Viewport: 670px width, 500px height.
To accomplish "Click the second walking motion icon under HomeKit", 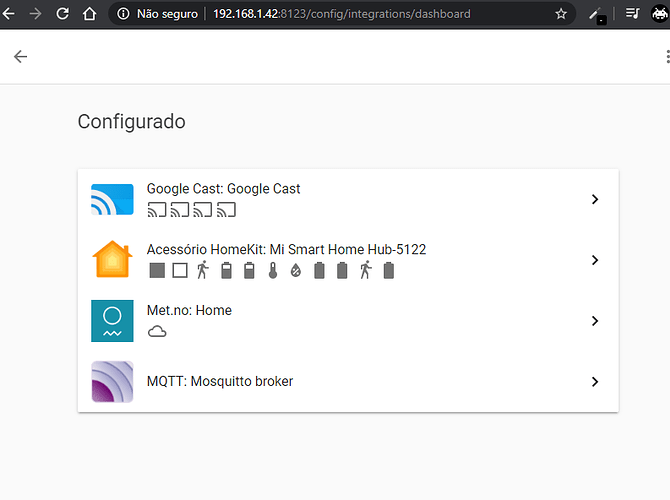I will click(x=366, y=270).
